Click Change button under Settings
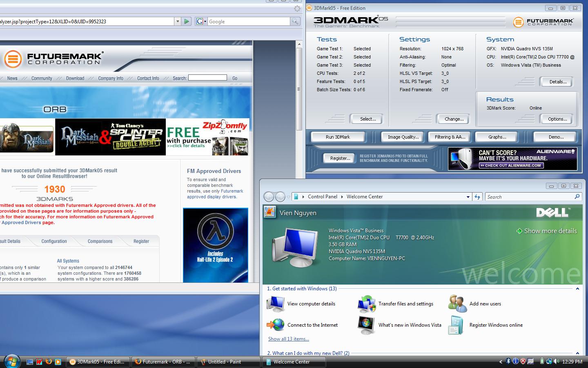 click(x=454, y=119)
